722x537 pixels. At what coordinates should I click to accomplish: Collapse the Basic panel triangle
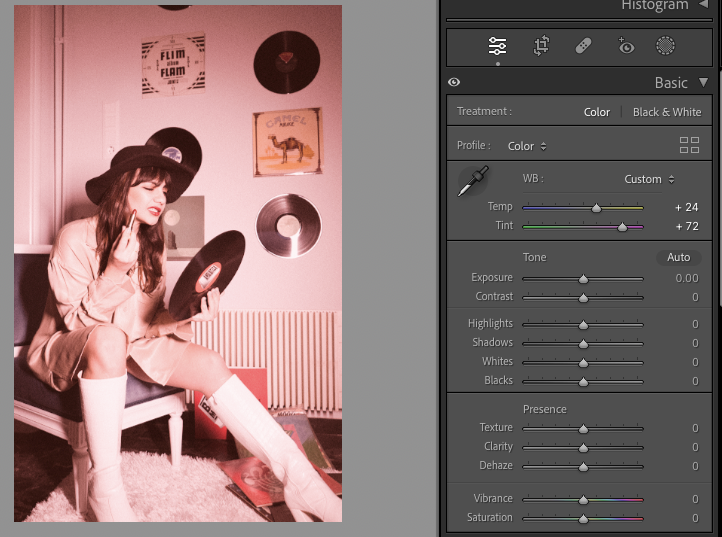[x=703, y=83]
